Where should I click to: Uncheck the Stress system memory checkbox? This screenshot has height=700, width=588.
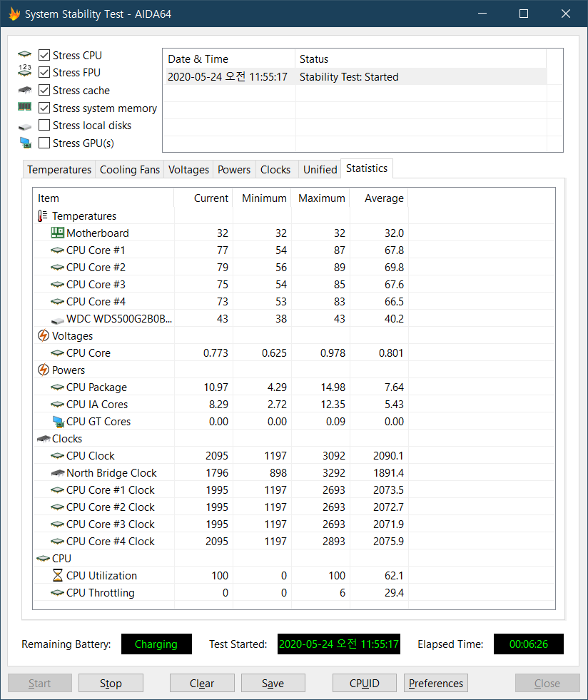point(44,108)
